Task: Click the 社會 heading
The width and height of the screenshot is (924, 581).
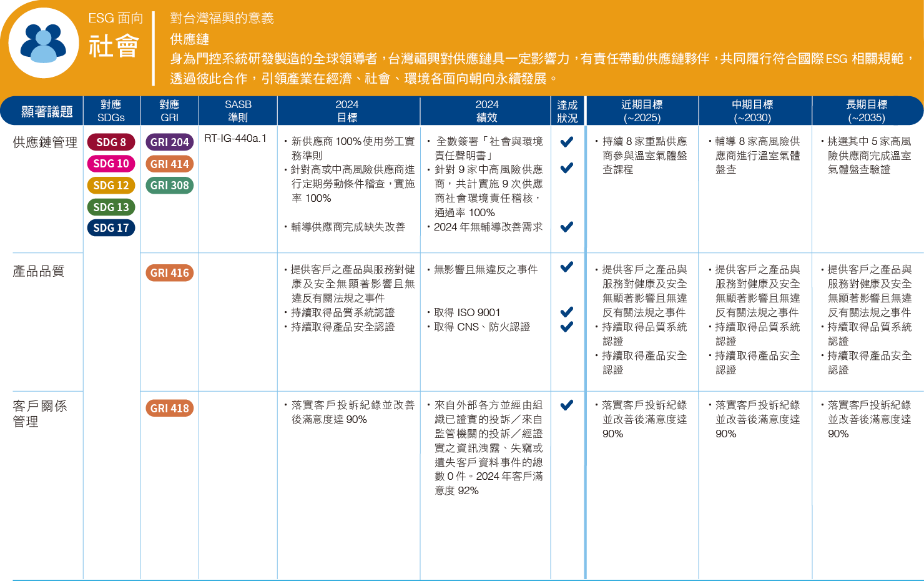Action: point(114,47)
